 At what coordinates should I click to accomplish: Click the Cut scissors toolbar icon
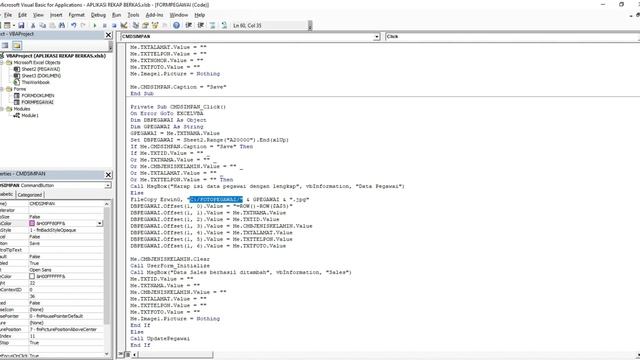click(33, 25)
